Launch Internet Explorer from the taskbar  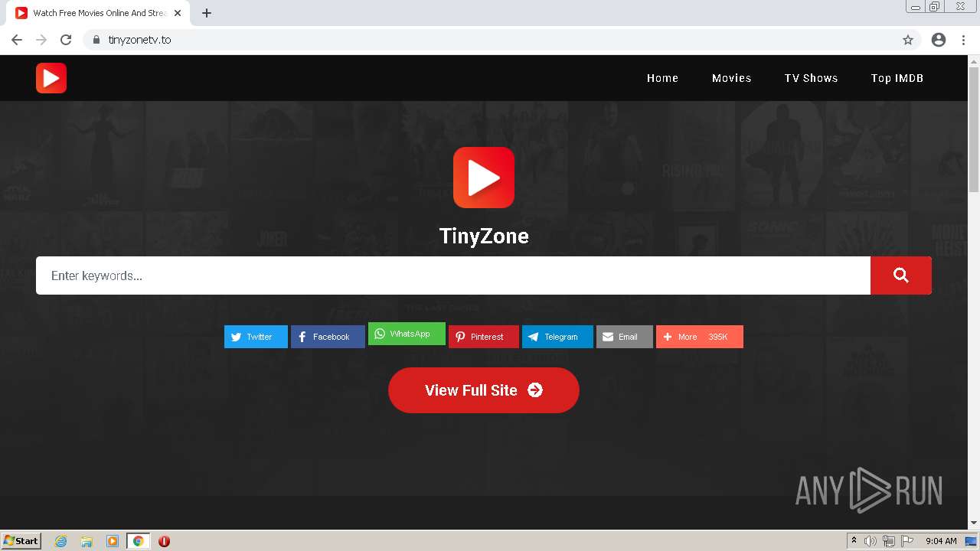coord(60,541)
